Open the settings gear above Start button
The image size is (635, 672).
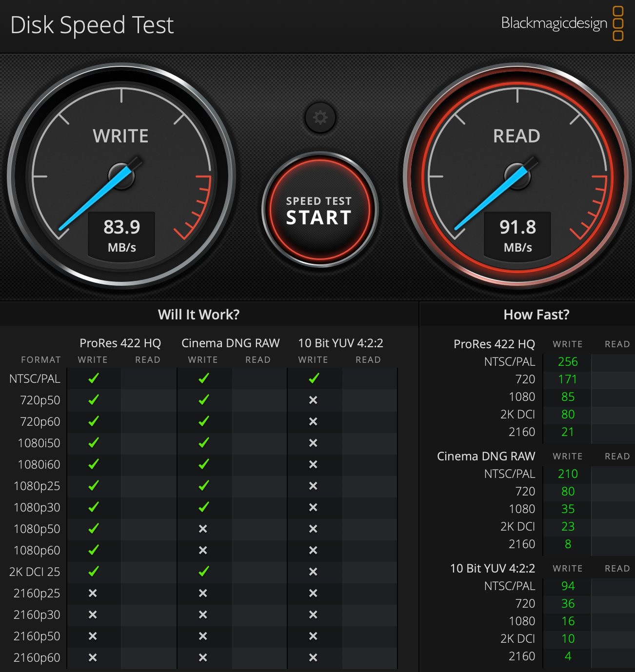(x=320, y=118)
